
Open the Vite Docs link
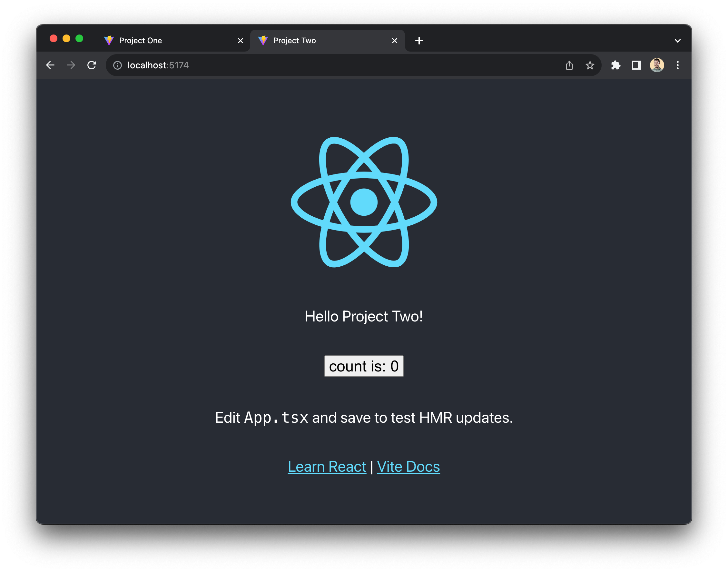click(408, 467)
